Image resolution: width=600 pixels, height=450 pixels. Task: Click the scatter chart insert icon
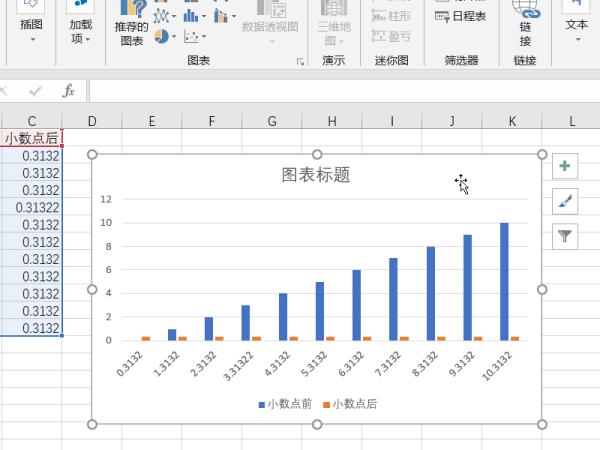coord(191,37)
